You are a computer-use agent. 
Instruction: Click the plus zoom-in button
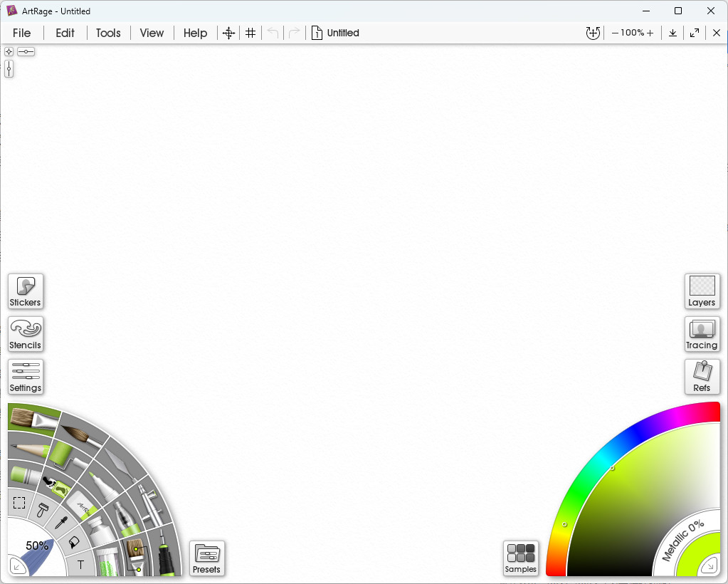coord(650,33)
